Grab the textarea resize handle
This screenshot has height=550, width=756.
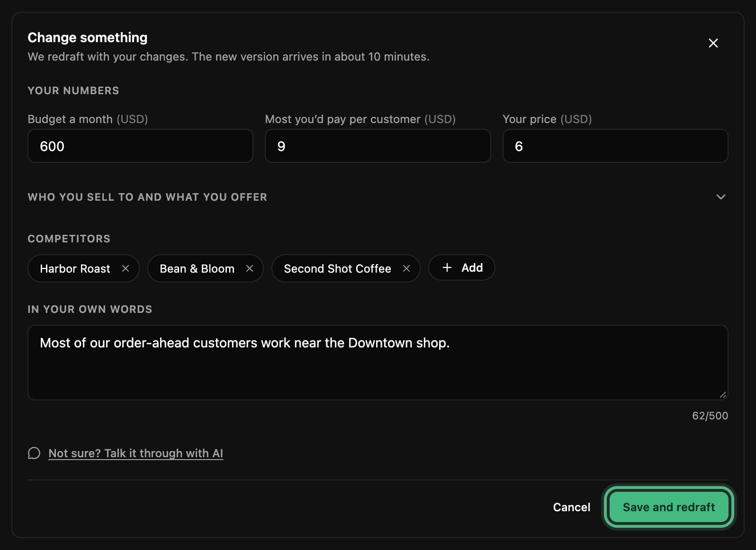click(x=722, y=395)
